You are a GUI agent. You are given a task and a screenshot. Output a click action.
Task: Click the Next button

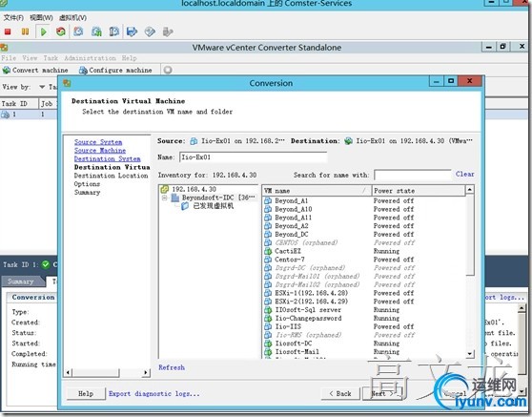(382, 393)
